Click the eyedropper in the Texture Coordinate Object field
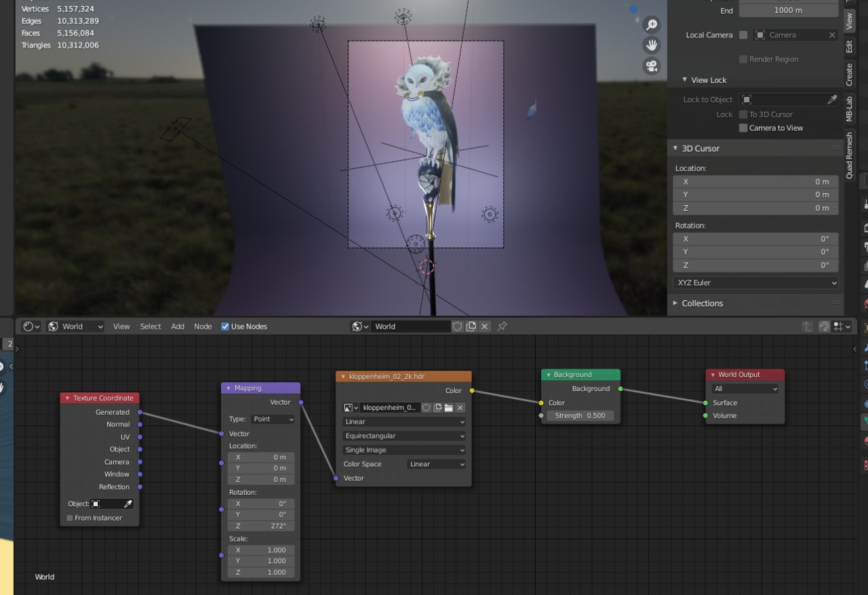 point(127,504)
